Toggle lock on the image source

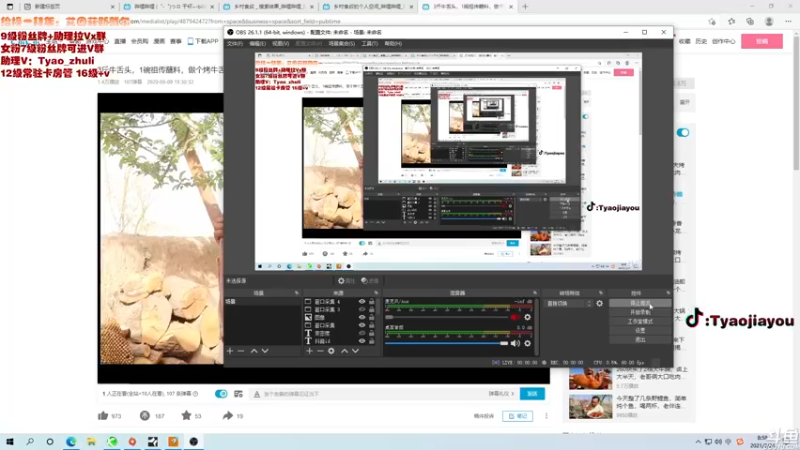coord(371,317)
